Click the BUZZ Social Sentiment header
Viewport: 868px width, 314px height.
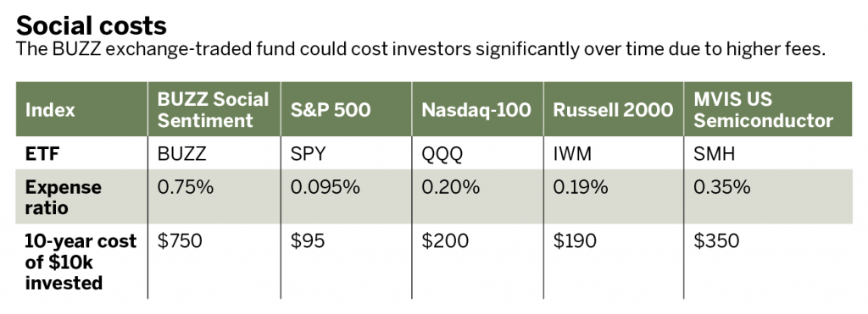(213, 109)
